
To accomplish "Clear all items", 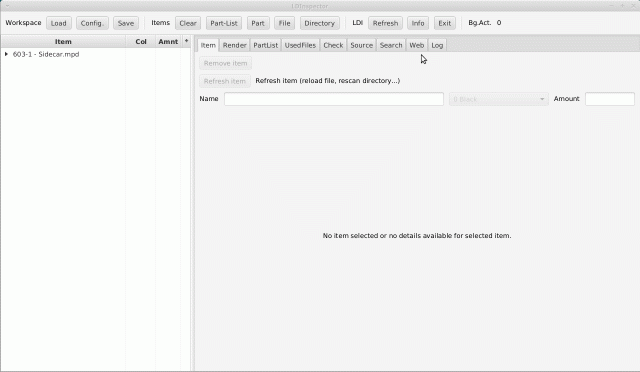I will 188,23.
